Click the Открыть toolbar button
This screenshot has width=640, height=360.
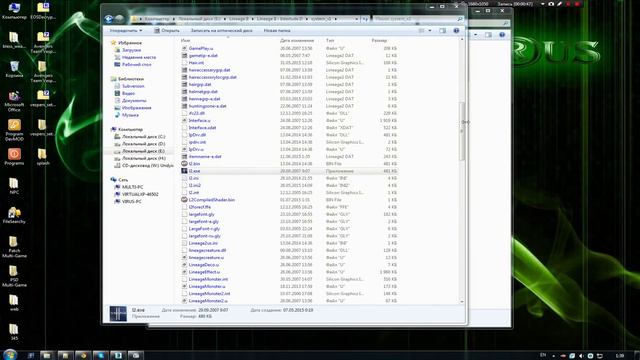coord(167,31)
